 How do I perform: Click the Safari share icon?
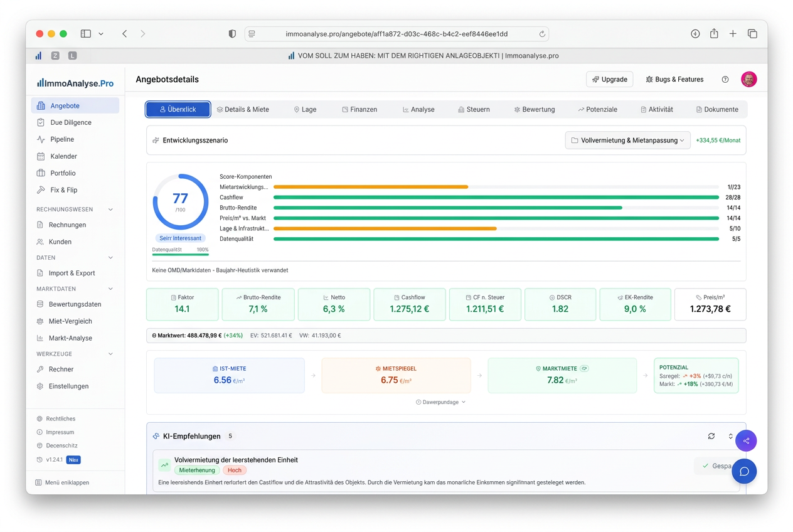[x=714, y=34]
